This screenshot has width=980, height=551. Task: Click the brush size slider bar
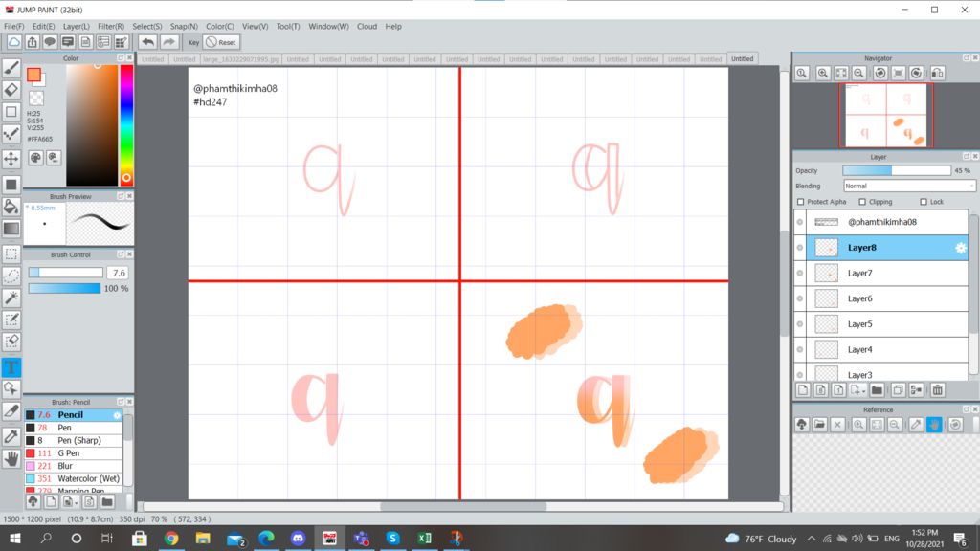[x=66, y=273]
